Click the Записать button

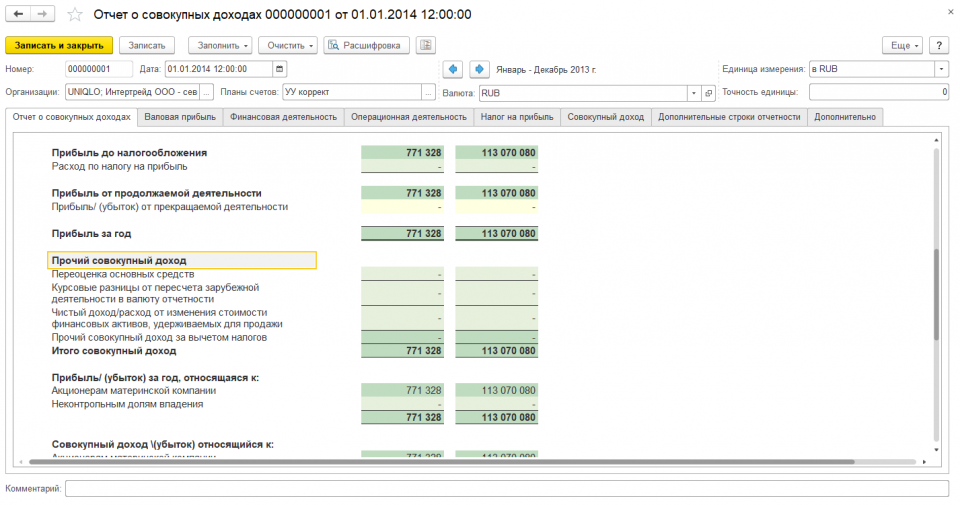coord(147,45)
